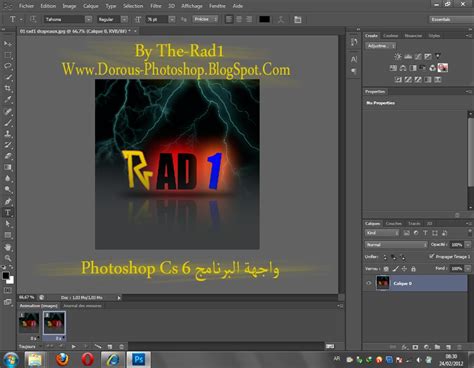Add a Color Balance adjustment
The image size is (474, 368).
403,68
